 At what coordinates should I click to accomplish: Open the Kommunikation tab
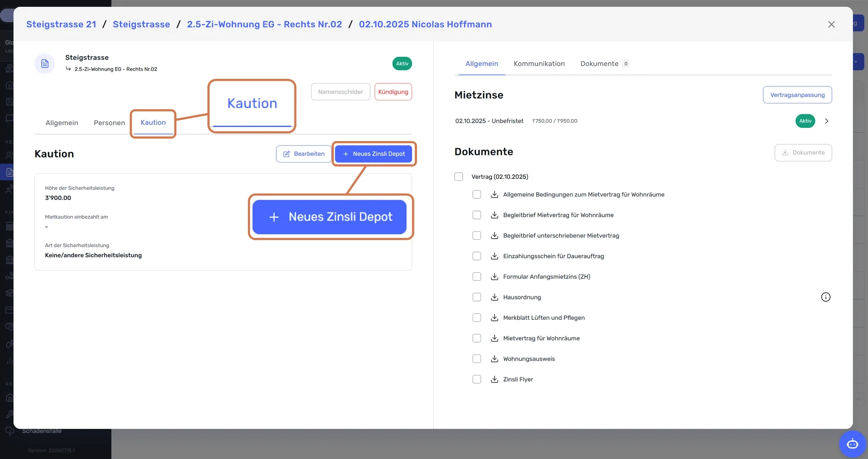pyautogui.click(x=539, y=64)
